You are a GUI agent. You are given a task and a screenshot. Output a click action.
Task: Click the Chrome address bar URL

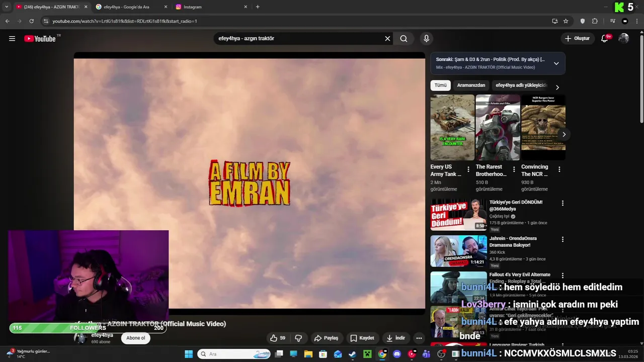(x=125, y=21)
